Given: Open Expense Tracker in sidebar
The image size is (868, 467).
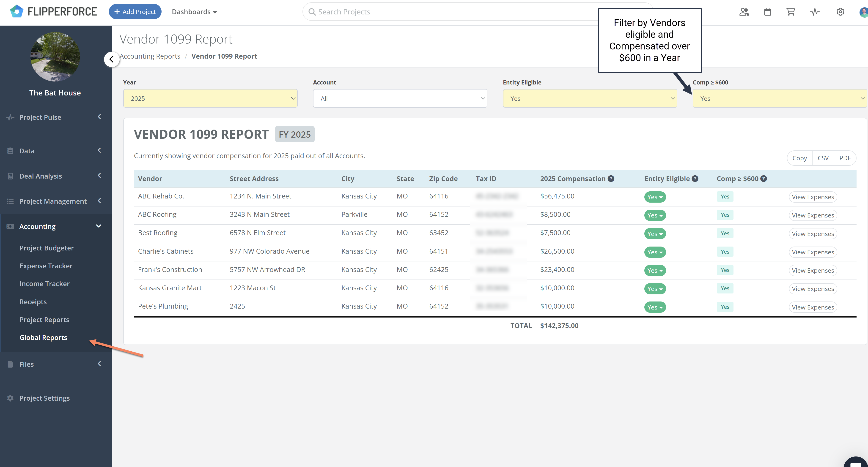Looking at the screenshot, I should (46, 266).
